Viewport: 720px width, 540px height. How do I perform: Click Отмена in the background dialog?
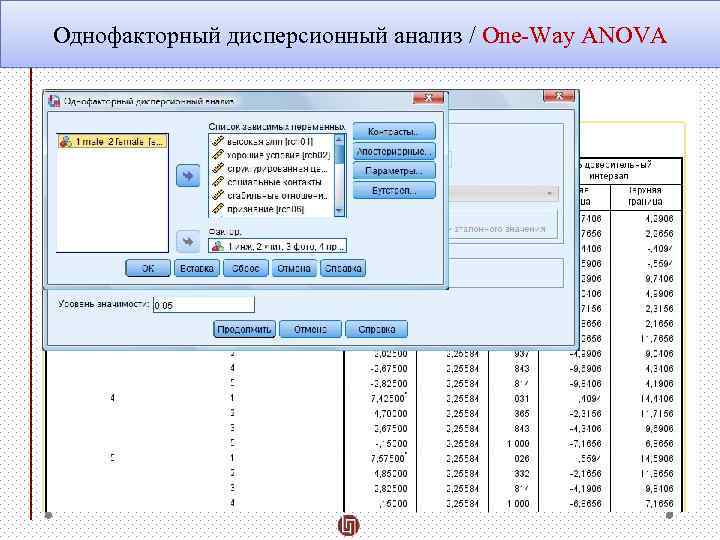[310, 329]
